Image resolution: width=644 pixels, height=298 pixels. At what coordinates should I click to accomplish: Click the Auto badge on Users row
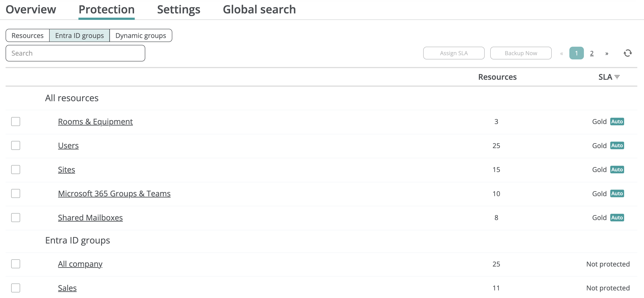[x=617, y=145]
